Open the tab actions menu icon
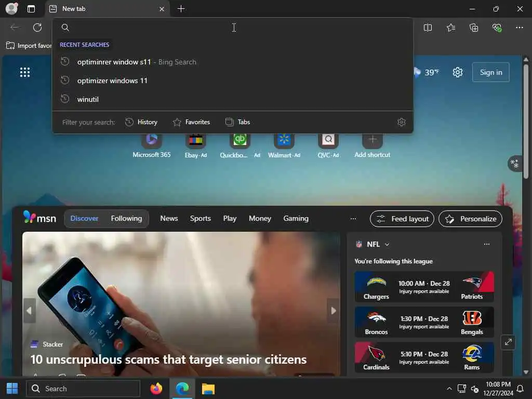The height and width of the screenshot is (399, 532). (31, 9)
